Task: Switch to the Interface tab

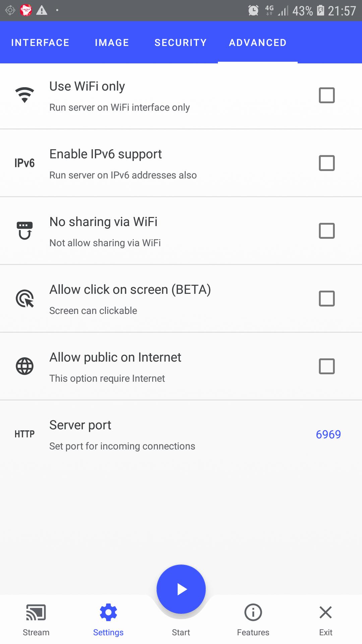Action: point(40,43)
